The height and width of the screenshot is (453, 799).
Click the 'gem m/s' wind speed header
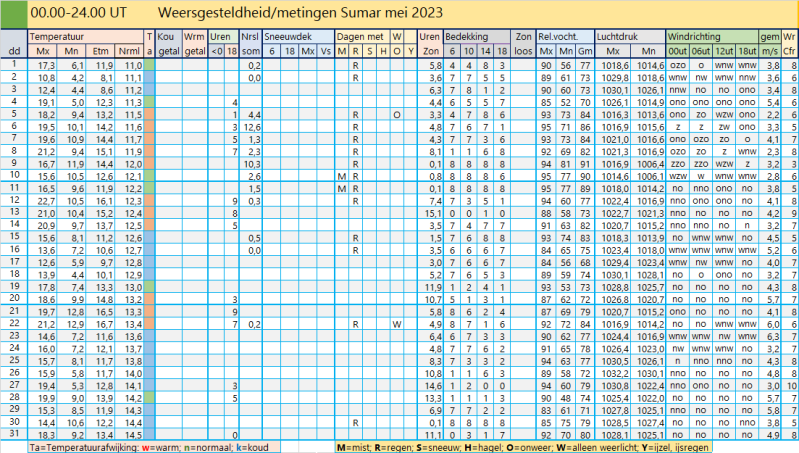[769, 44]
